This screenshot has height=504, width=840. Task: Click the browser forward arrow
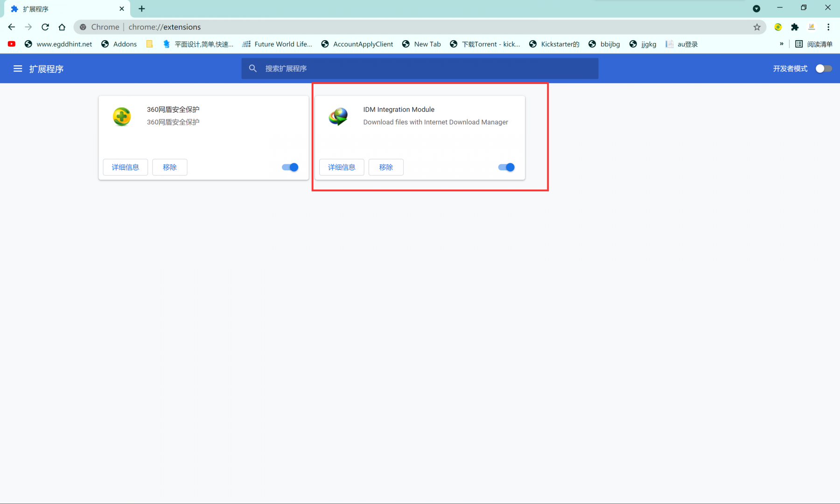[x=28, y=27]
